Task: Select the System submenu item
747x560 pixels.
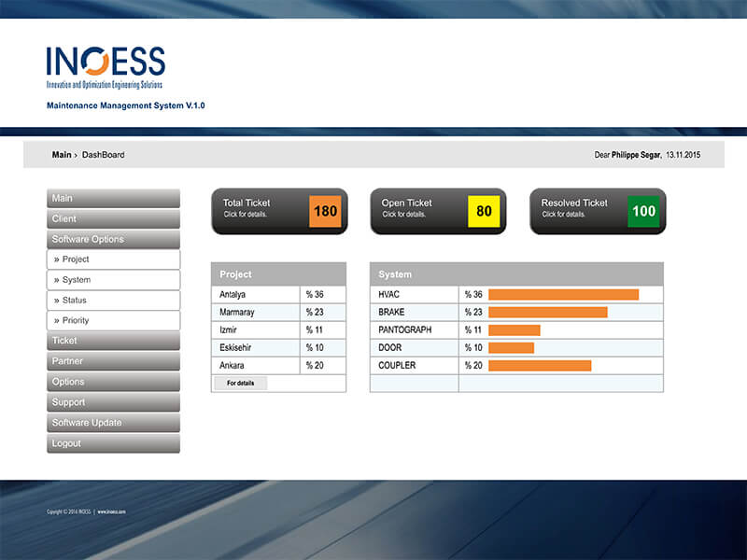Action: (x=113, y=280)
